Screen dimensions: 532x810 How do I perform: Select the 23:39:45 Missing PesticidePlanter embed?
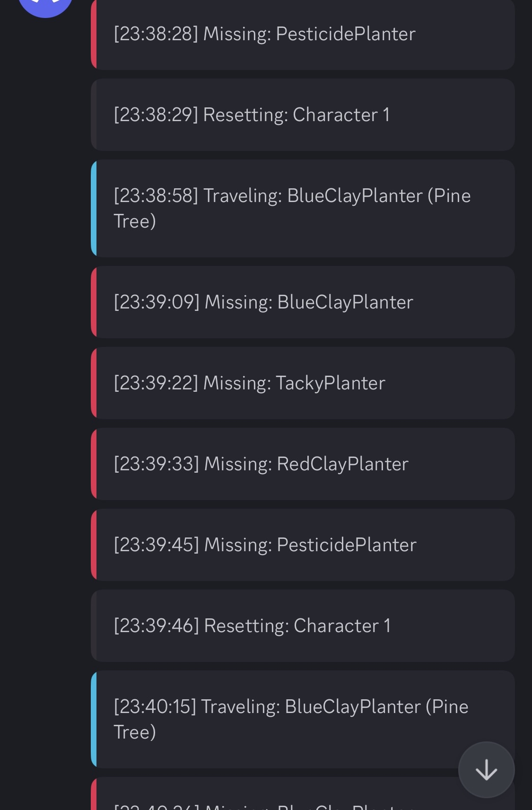pyautogui.click(x=303, y=545)
